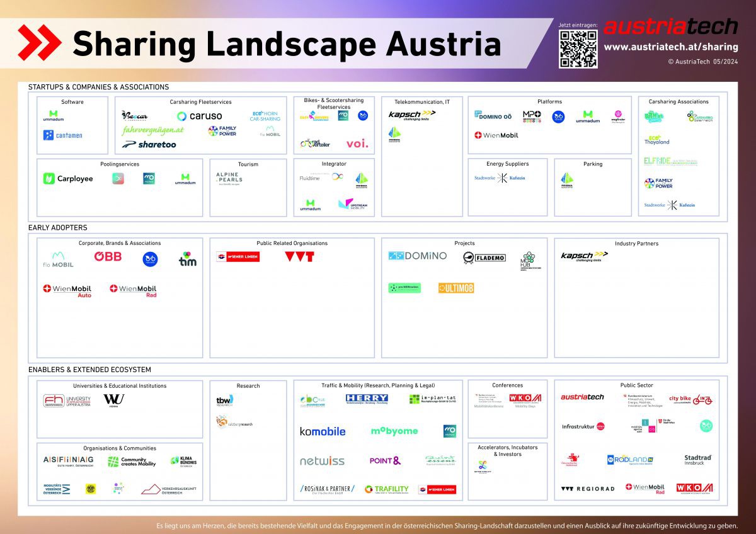756x534 pixels.
Task: Click the Carployee logo under Poolingservices
Action: point(68,178)
